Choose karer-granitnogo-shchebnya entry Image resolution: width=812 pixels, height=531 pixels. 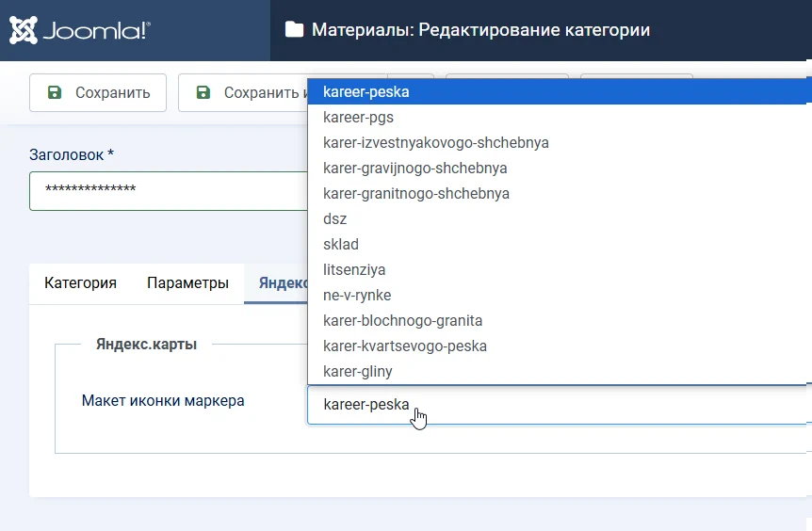pyautogui.click(x=560, y=193)
